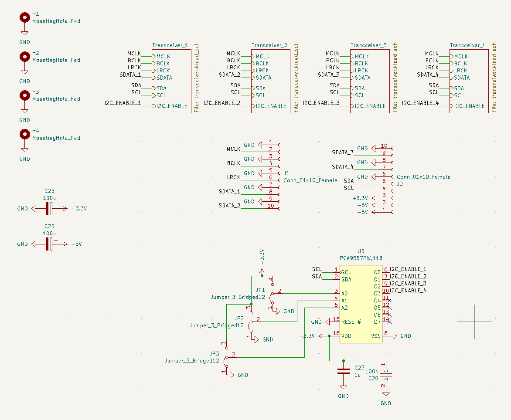This screenshot has height=420, width=511.
Task: Select the C26 polarized capacitor symbol
Action: [49, 244]
